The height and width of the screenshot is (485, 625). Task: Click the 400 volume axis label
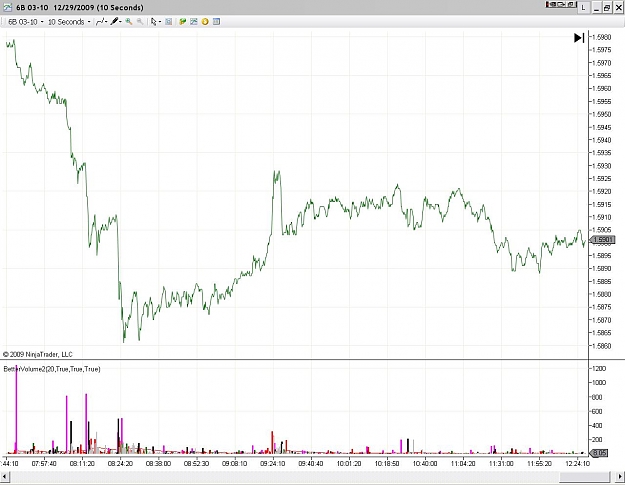597,426
